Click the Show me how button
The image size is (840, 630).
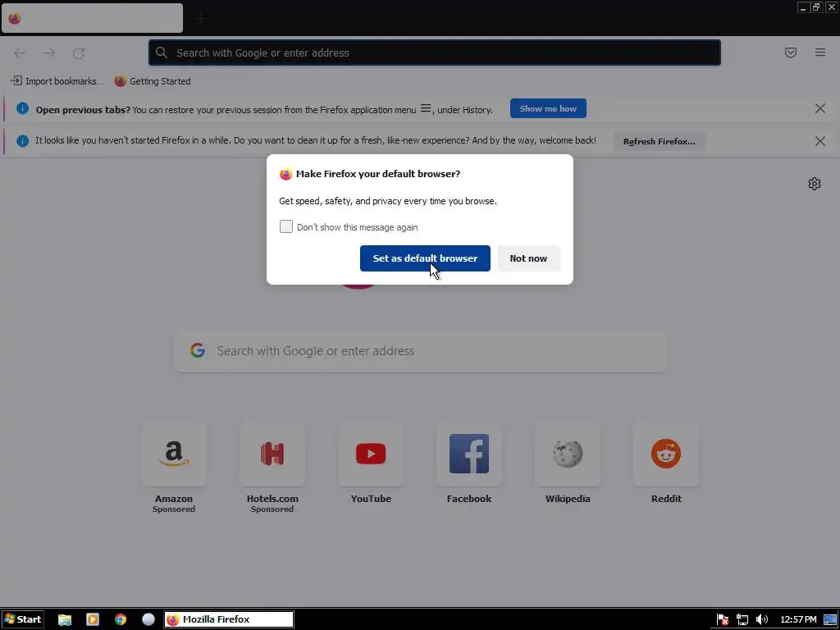548,108
